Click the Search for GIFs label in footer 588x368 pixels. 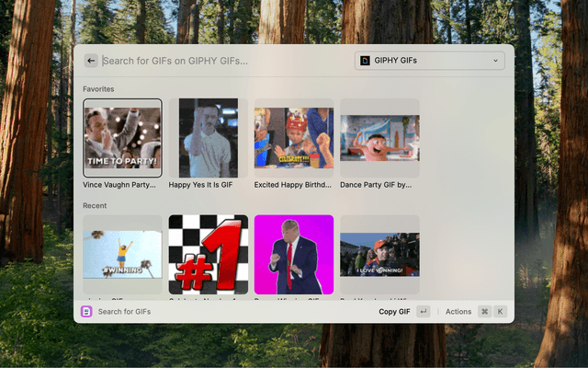tap(124, 311)
